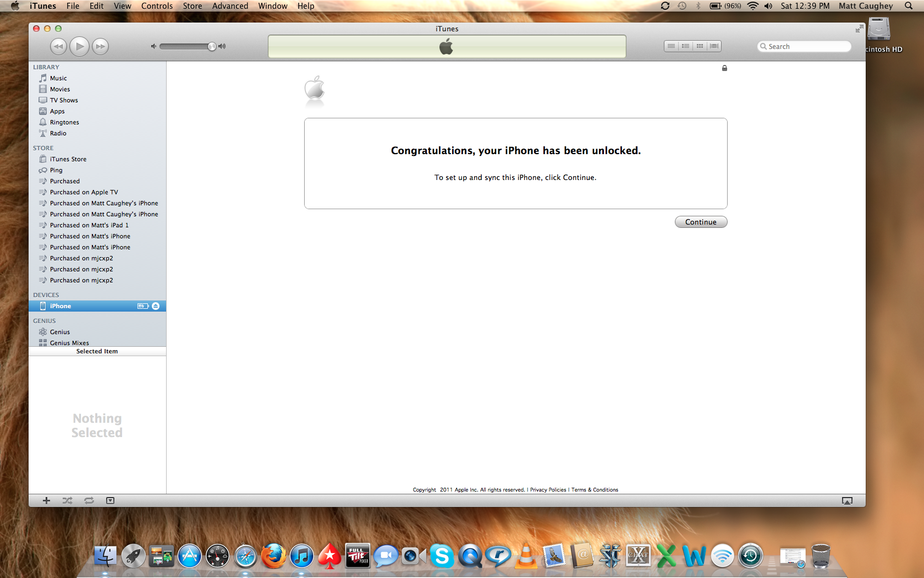Open the Edit menu
This screenshot has height=578, width=924.
(97, 6)
